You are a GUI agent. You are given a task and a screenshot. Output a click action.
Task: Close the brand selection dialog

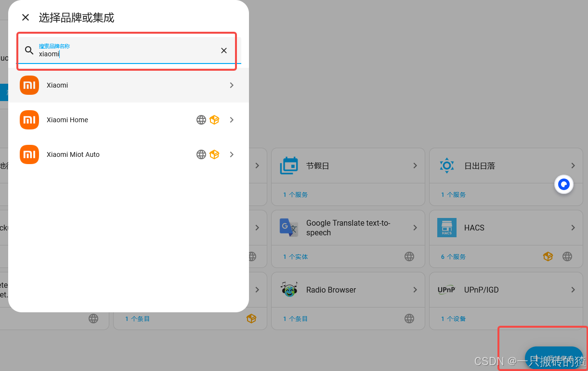[x=26, y=18]
